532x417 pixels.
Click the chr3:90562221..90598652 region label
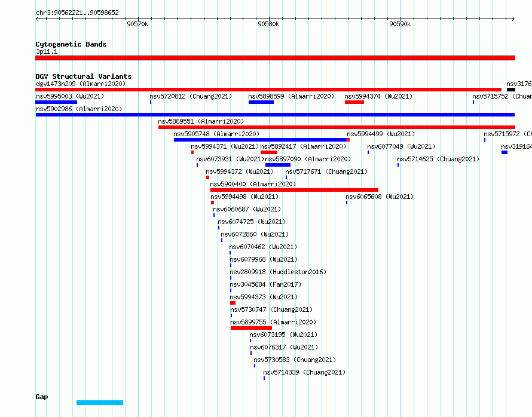[77, 13]
